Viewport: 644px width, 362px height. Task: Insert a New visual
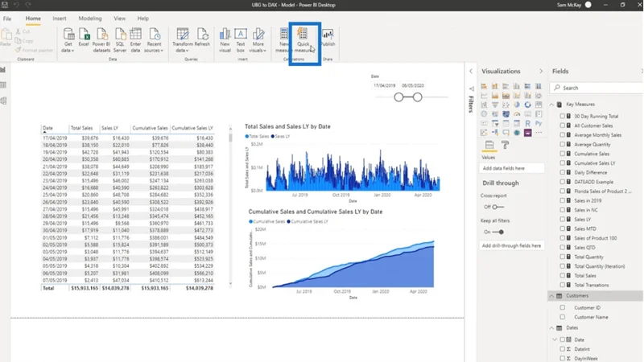pos(225,40)
